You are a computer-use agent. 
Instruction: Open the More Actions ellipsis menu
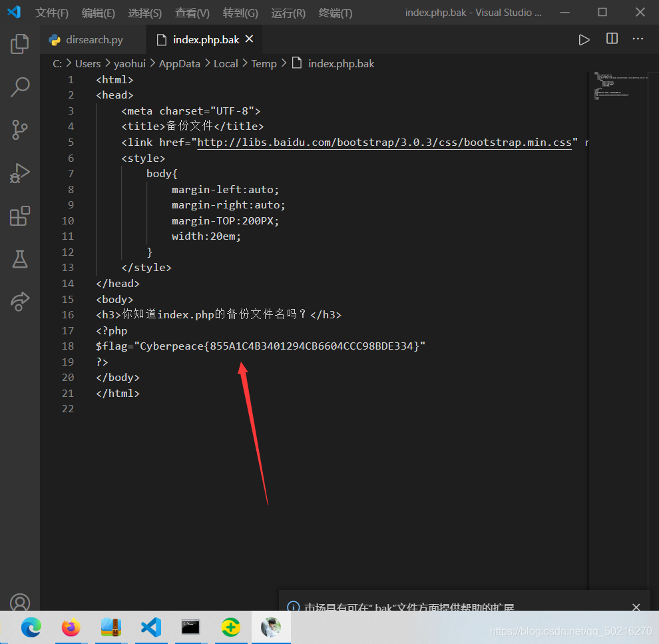pos(638,39)
